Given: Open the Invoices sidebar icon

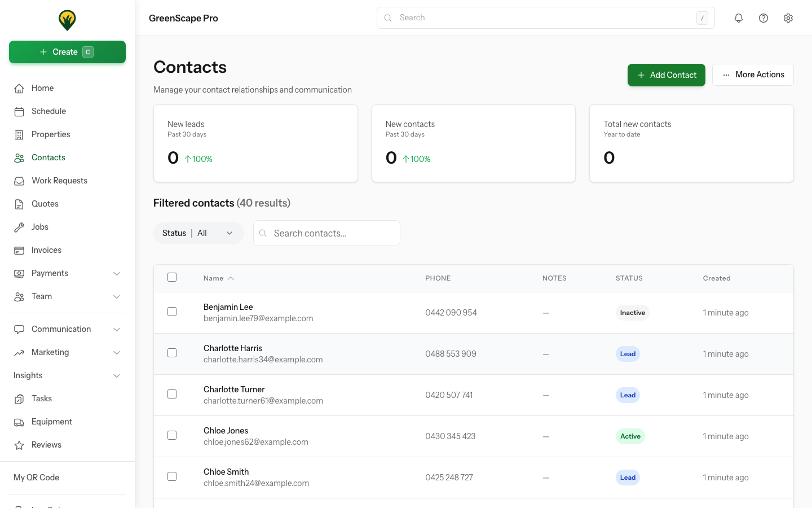Looking at the screenshot, I should 20,250.
